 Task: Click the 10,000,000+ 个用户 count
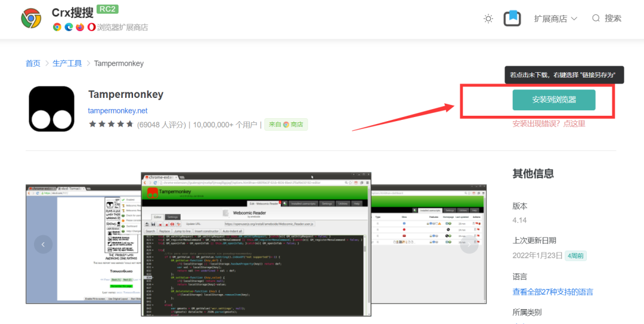point(225,125)
